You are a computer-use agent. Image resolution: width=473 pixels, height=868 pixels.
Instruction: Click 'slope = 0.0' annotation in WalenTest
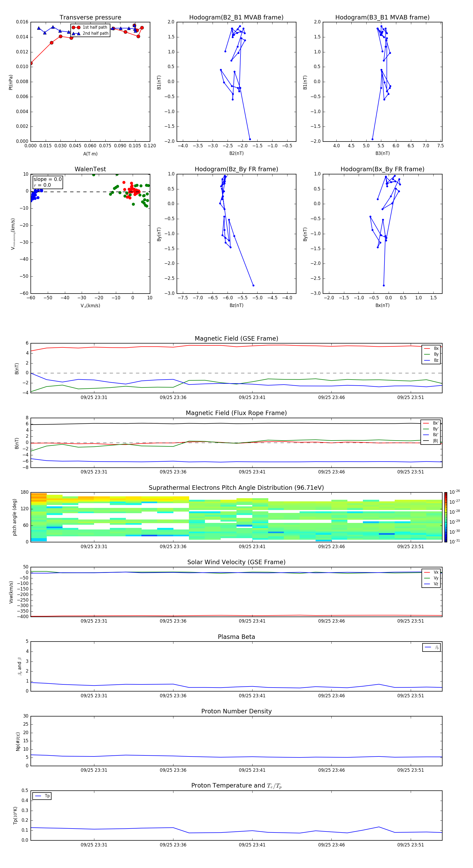tap(48, 179)
